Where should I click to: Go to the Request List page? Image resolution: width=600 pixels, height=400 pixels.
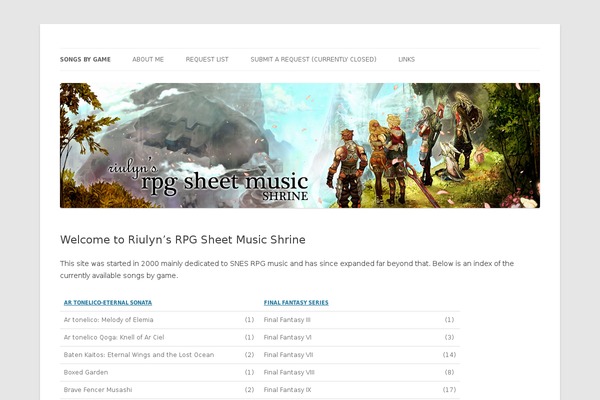[207, 59]
